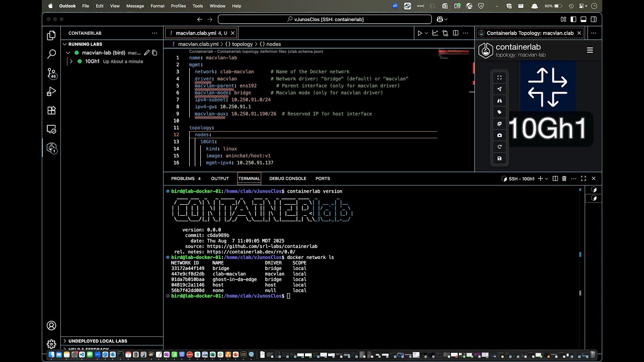Click the camera capture icon in topology toolbar
Screen dimensions: 644x362
(x=500, y=135)
